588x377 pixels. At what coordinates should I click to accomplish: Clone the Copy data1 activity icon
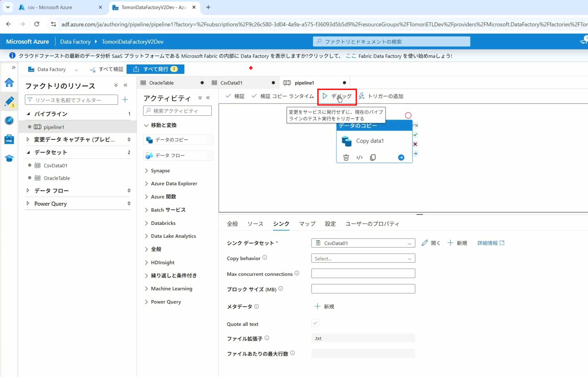373,158
